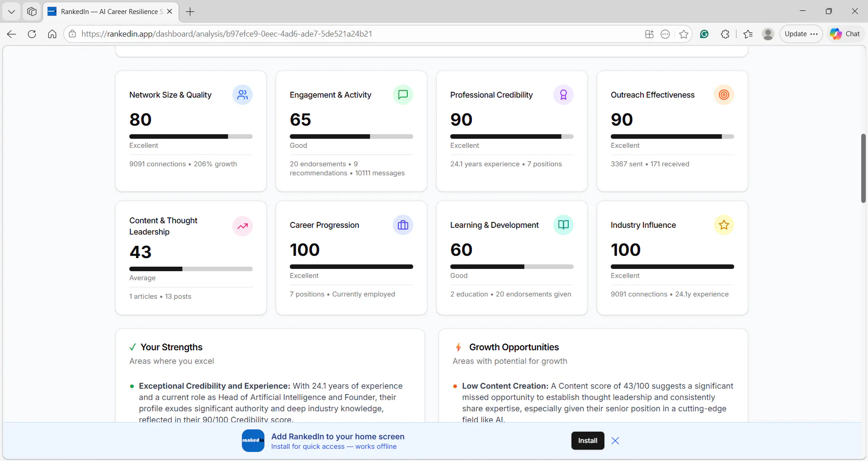This screenshot has height=461, width=868.
Task: Click the Learning & Development book icon
Action: coord(563,225)
